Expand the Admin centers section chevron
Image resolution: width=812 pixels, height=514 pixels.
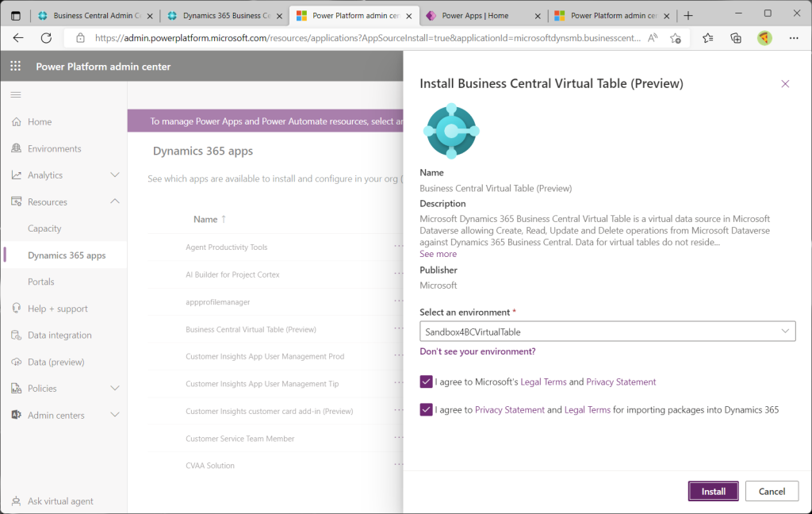point(115,415)
